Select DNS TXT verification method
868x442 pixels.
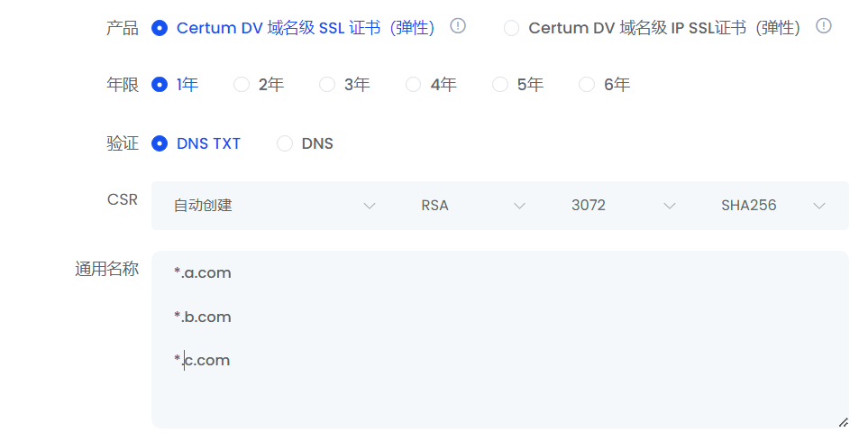(160, 143)
